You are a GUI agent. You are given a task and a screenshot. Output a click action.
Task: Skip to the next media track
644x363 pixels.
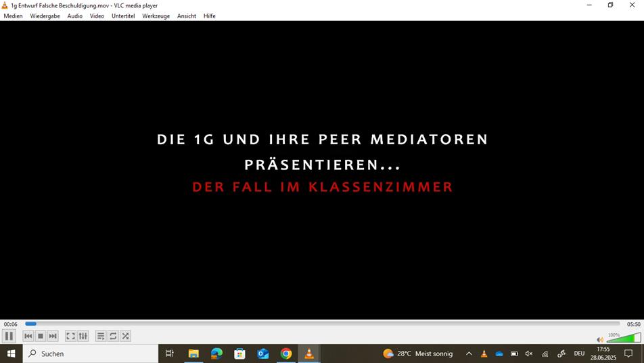[53, 336]
